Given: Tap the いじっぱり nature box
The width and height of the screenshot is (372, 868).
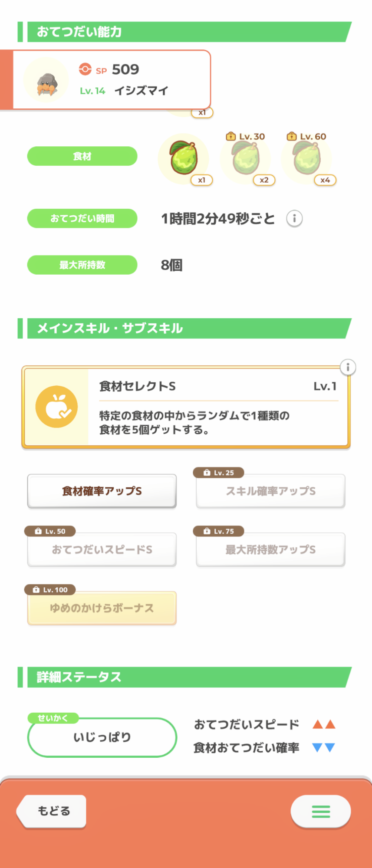Looking at the screenshot, I should click(102, 737).
